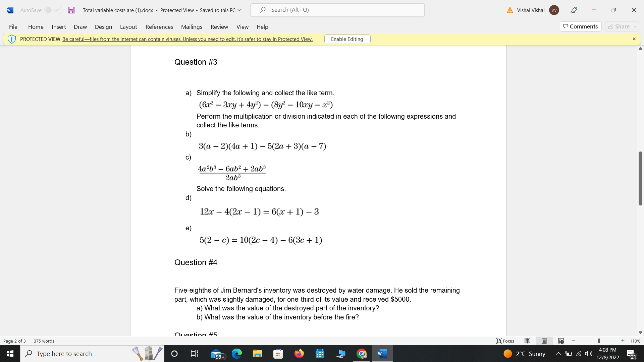Open Word from the taskbar
Screen dimensions: 644x362
point(382,354)
